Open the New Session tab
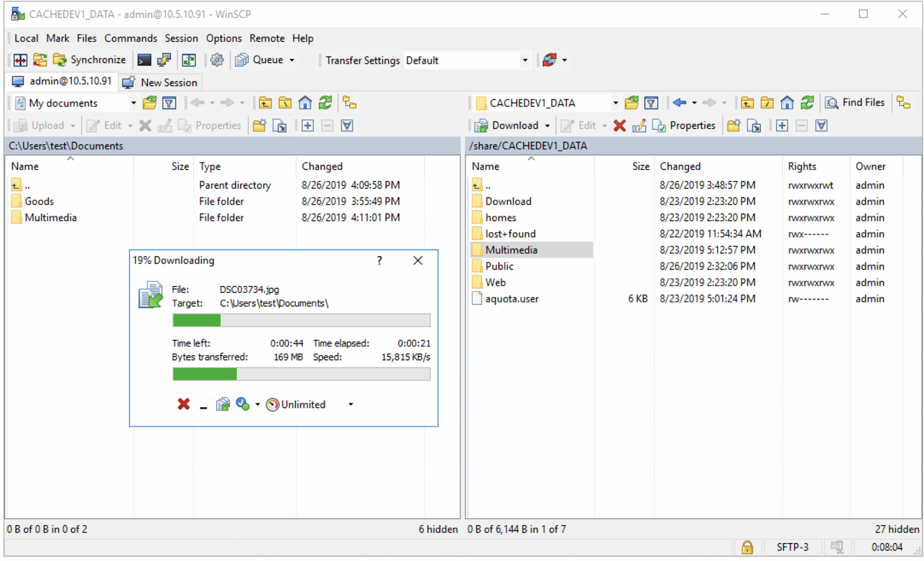This screenshot has width=924, height=561. [161, 83]
